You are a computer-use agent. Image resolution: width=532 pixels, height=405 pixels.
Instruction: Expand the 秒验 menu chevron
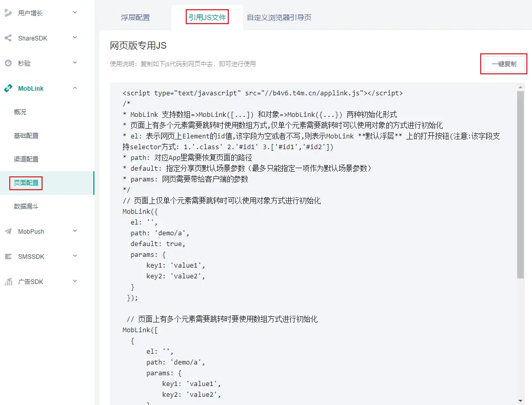[75, 63]
